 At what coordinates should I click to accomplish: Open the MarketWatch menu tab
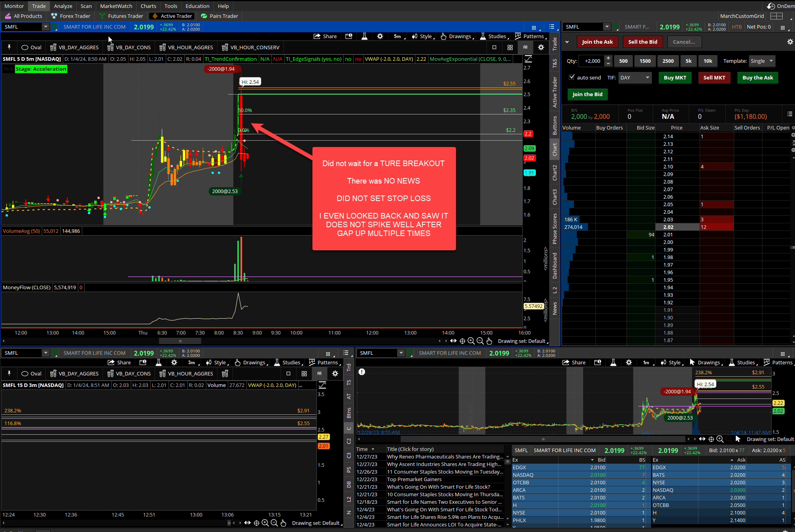[116, 6]
